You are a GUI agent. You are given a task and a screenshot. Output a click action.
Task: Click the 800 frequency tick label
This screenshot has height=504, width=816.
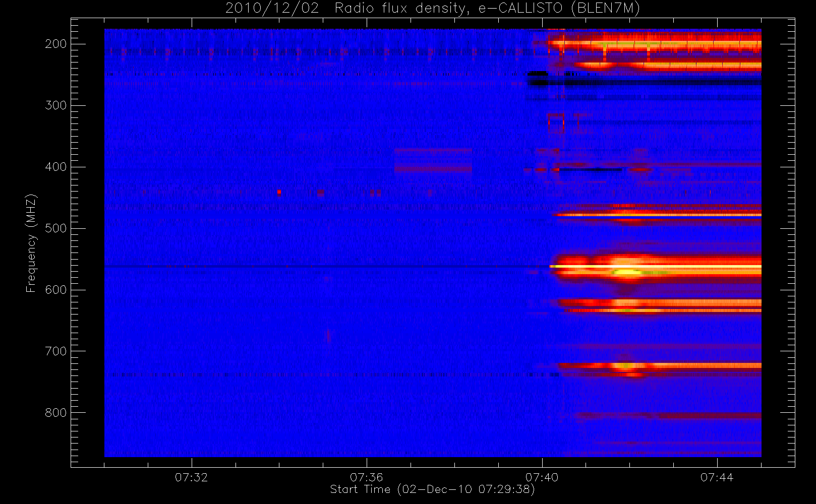(x=56, y=413)
